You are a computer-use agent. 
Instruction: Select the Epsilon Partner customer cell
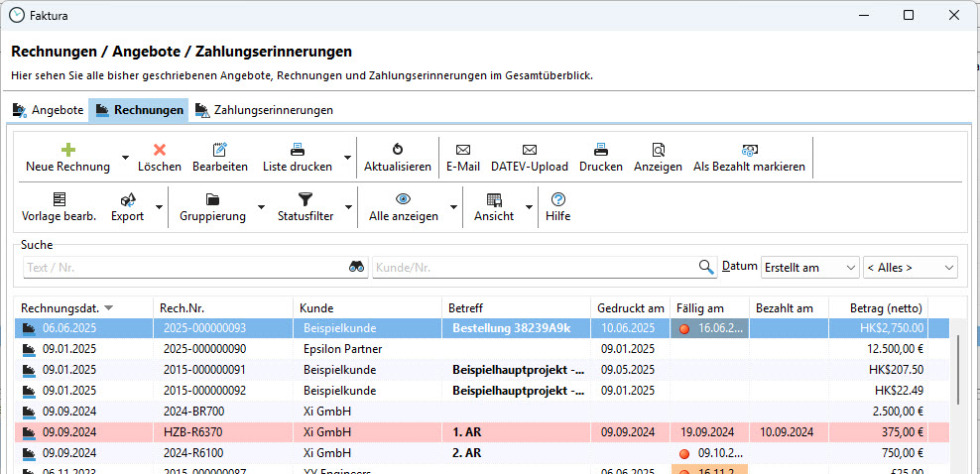[x=367, y=349]
